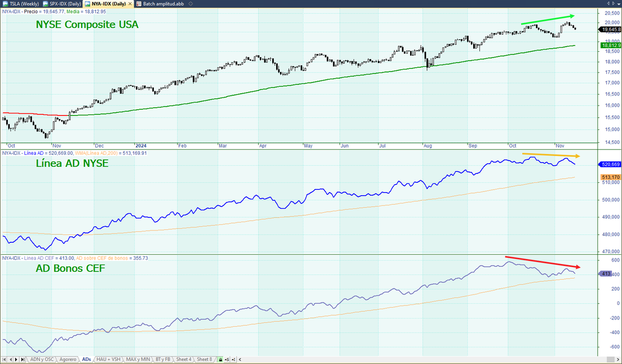Image resolution: width=622 pixels, height=364 pixels.
Task: Click the 'WMA(Línea AD,200)' legend text
Action: 98,153
